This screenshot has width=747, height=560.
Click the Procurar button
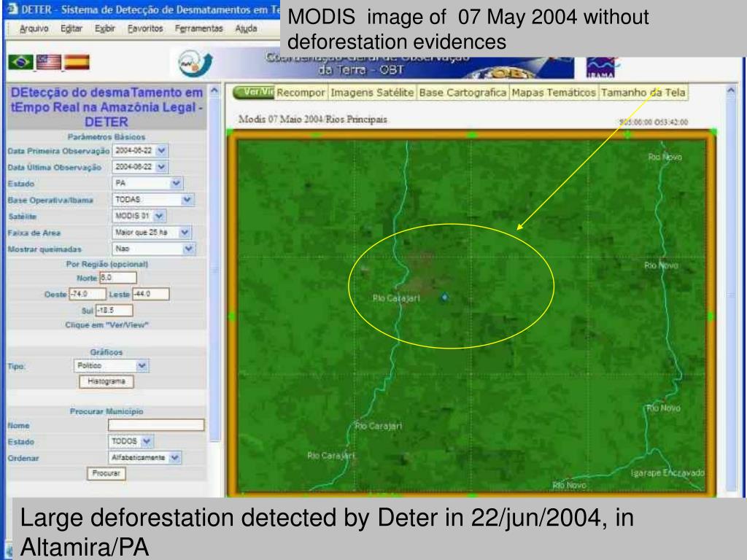pos(107,473)
